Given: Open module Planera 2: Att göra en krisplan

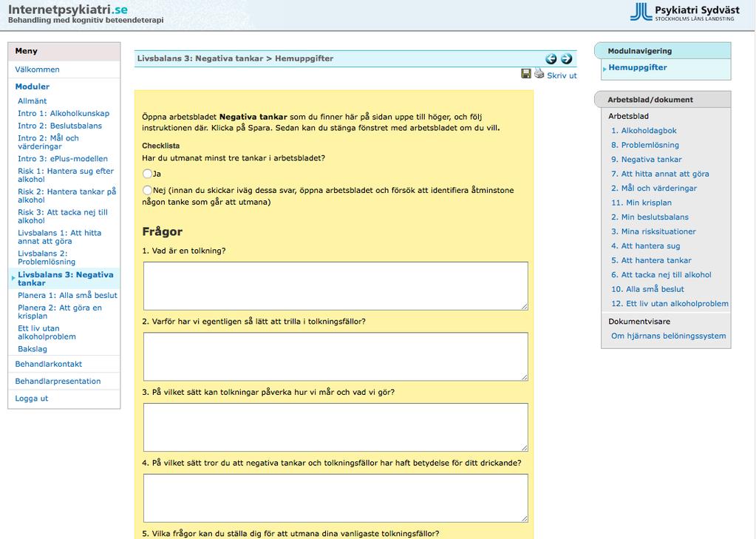Looking at the screenshot, I should [x=60, y=312].
